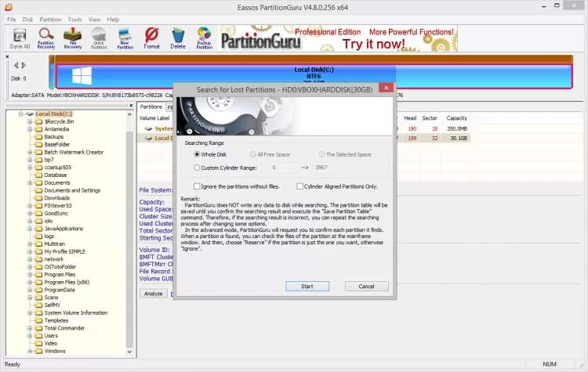Viewport: 588px width, 372px height.
Task: Open the View menu
Action: click(x=94, y=20)
